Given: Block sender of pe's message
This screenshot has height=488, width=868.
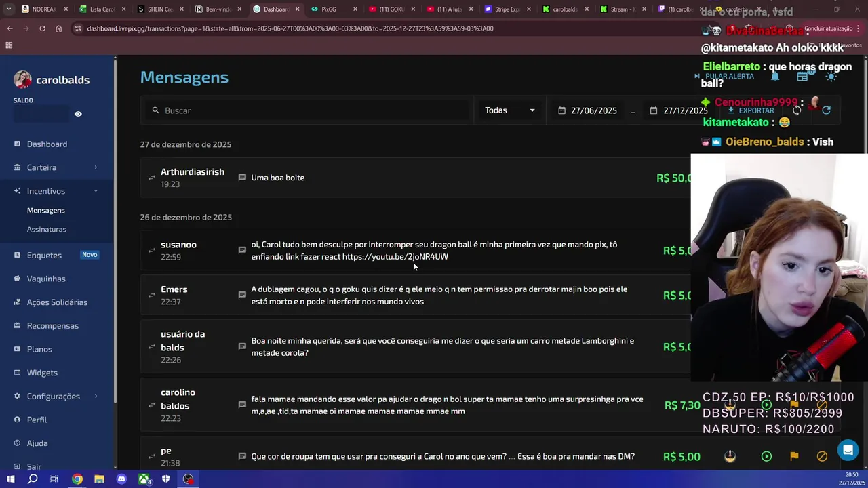Looking at the screenshot, I should pos(822,457).
